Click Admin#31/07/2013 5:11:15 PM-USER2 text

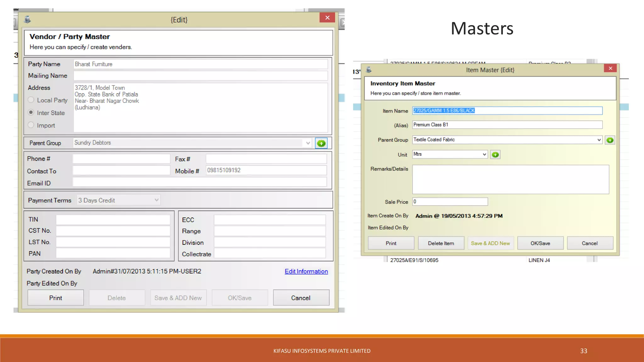pos(147,271)
